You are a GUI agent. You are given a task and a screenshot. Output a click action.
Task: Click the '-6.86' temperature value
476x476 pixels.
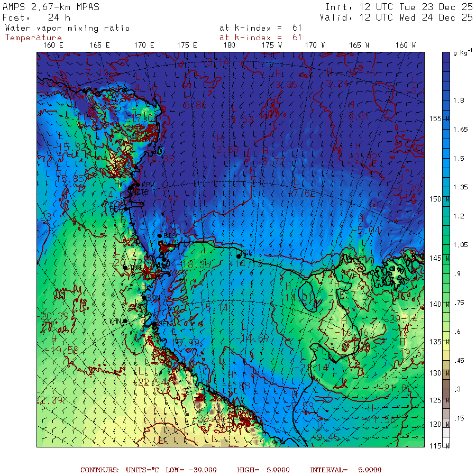[193, 105]
